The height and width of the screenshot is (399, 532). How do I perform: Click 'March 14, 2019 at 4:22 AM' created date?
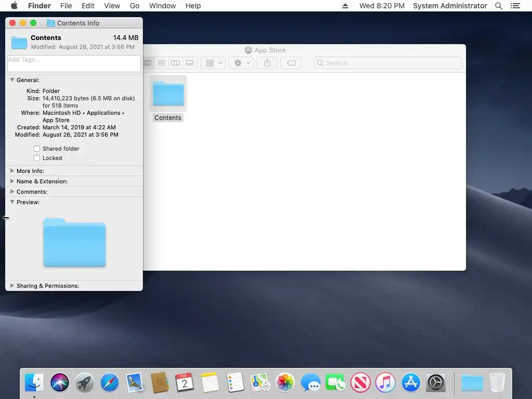[79, 127]
